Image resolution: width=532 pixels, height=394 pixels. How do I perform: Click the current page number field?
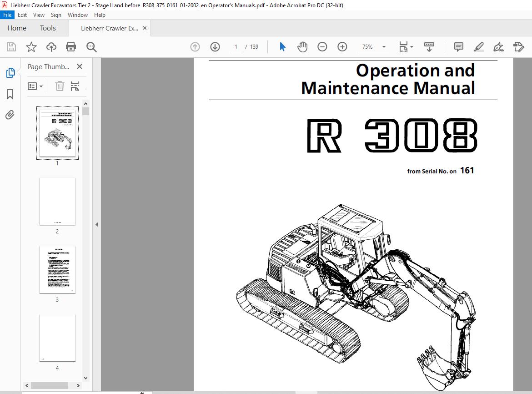236,47
